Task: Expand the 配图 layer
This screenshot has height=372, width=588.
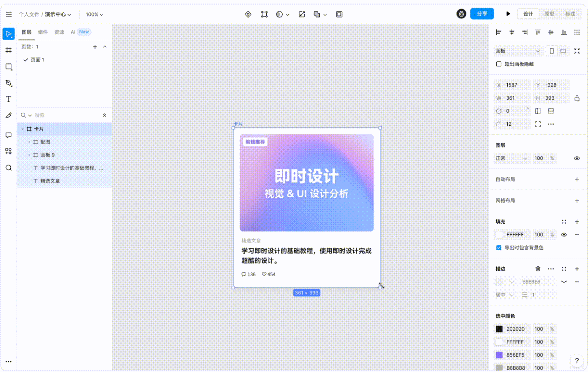Action: (29, 142)
